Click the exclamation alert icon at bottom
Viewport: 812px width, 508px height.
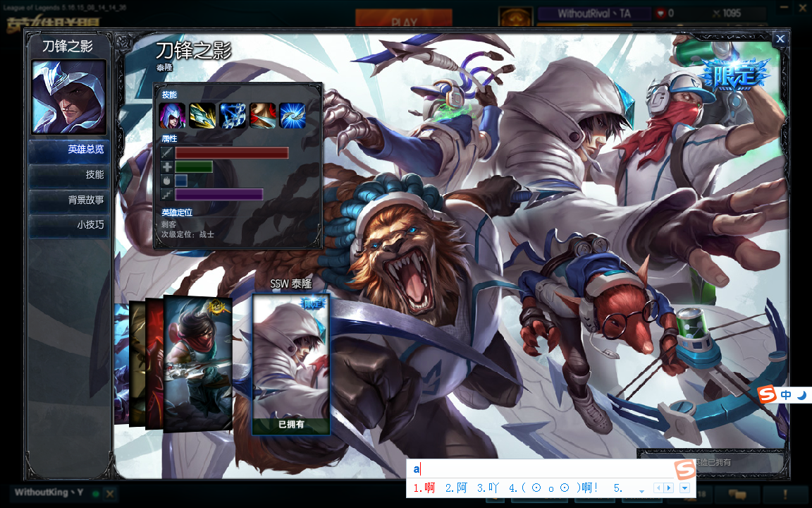[786, 495]
